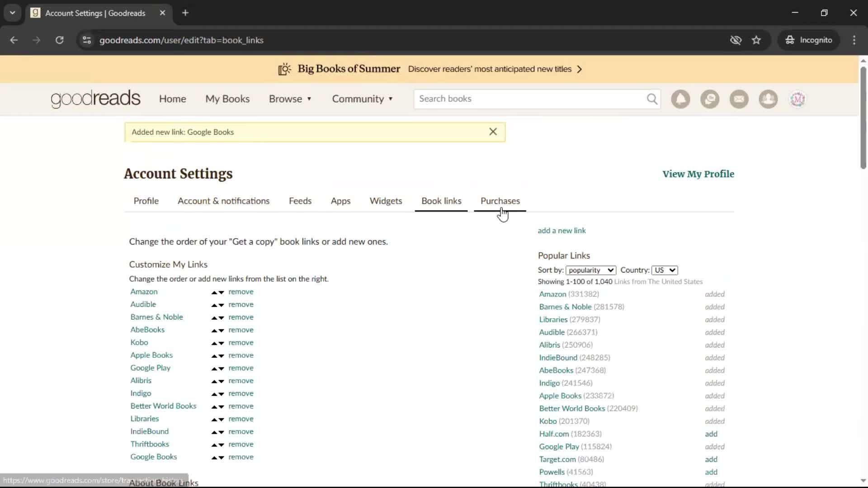Click the site information icon in address bar
Screen dimensions: 868x488
tap(87, 40)
